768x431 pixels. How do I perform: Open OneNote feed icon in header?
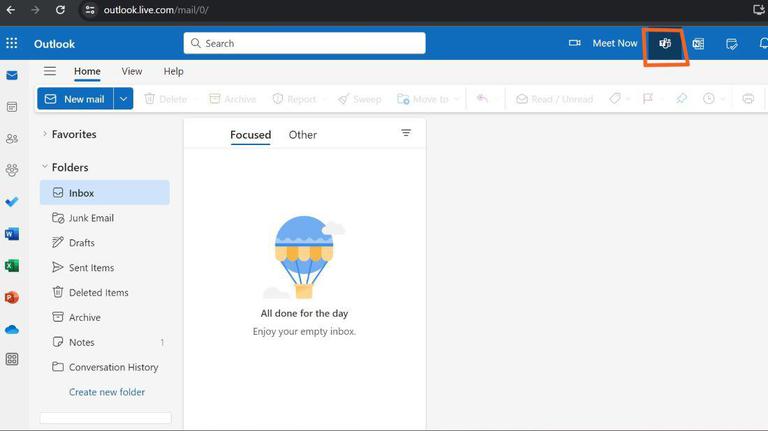[x=698, y=44]
